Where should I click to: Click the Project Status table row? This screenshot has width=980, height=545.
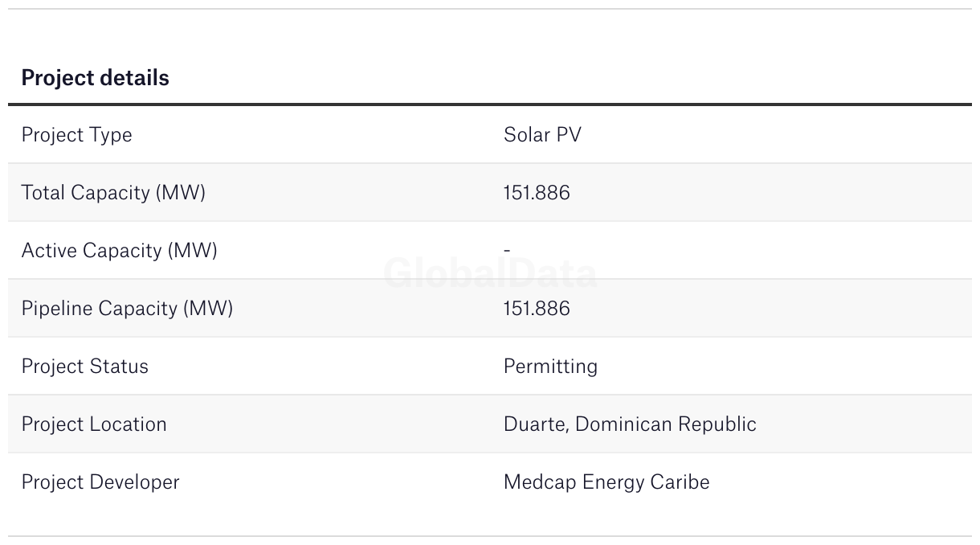(x=490, y=366)
